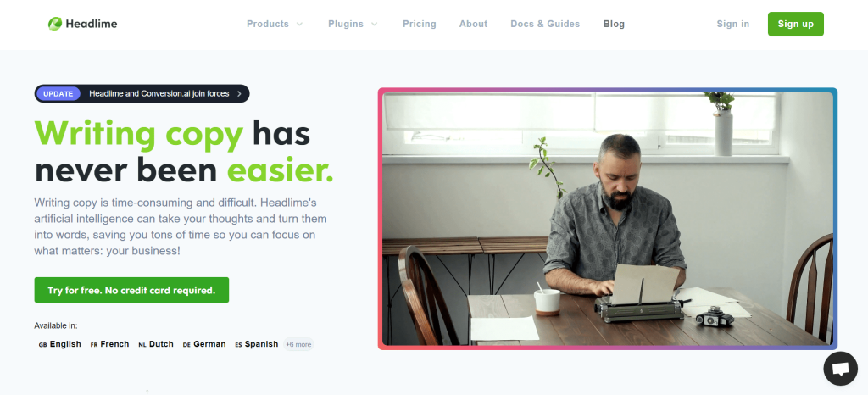Screen dimensions: 868x395
Task: Expand the Plugins dropdown chevron
Action: click(374, 25)
